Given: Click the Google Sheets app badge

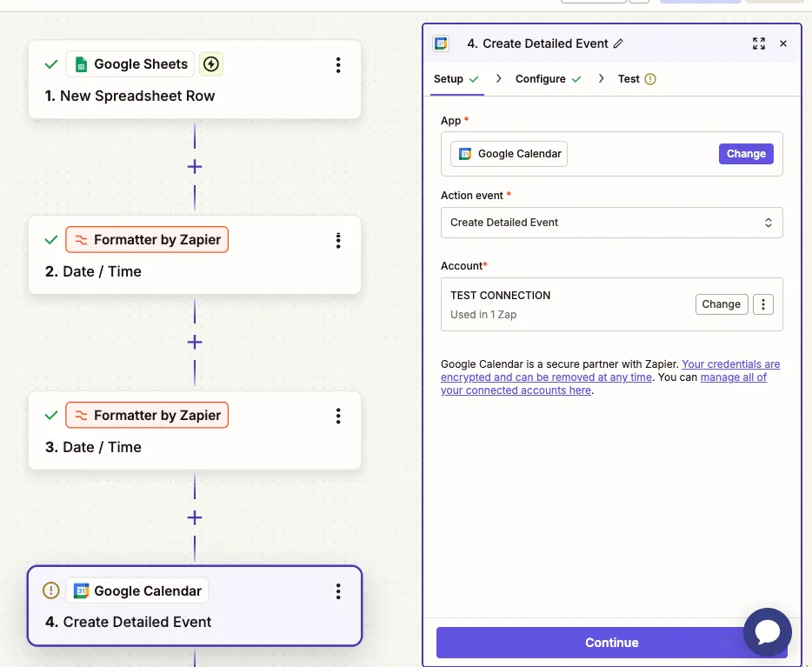Looking at the screenshot, I should [x=130, y=64].
